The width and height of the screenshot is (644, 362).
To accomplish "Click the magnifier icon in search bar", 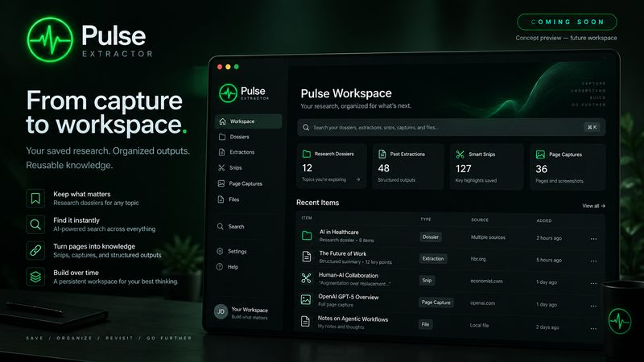I will pyautogui.click(x=306, y=127).
